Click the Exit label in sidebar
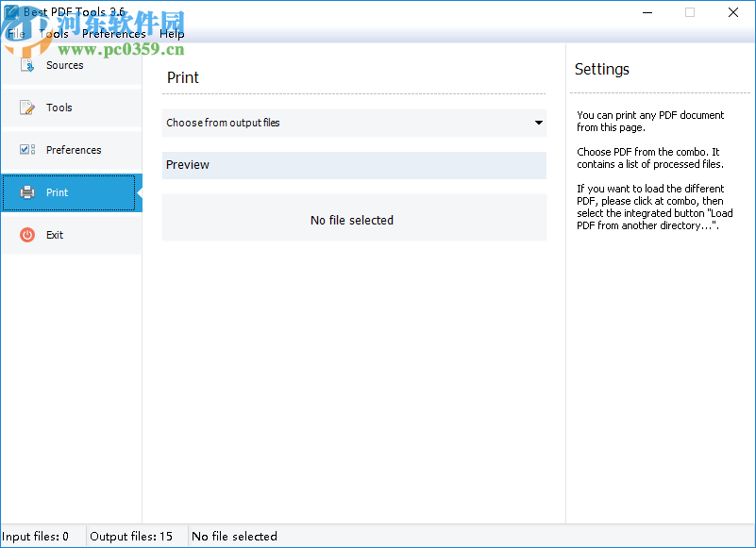 click(x=55, y=235)
